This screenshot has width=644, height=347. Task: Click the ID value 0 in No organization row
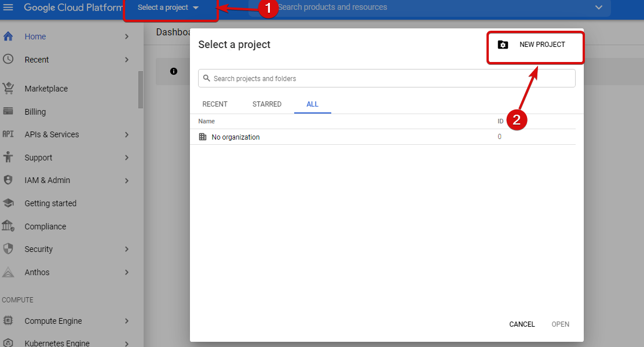click(499, 137)
